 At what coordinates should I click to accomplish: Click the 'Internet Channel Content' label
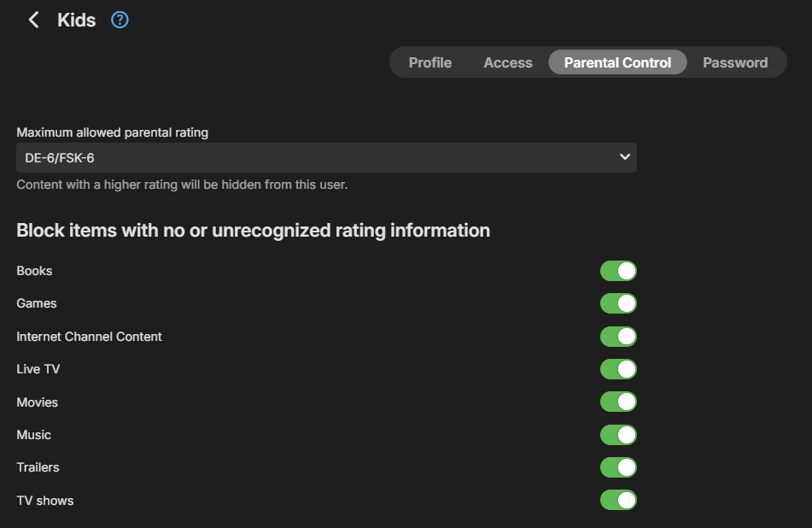[x=89, y=337]
